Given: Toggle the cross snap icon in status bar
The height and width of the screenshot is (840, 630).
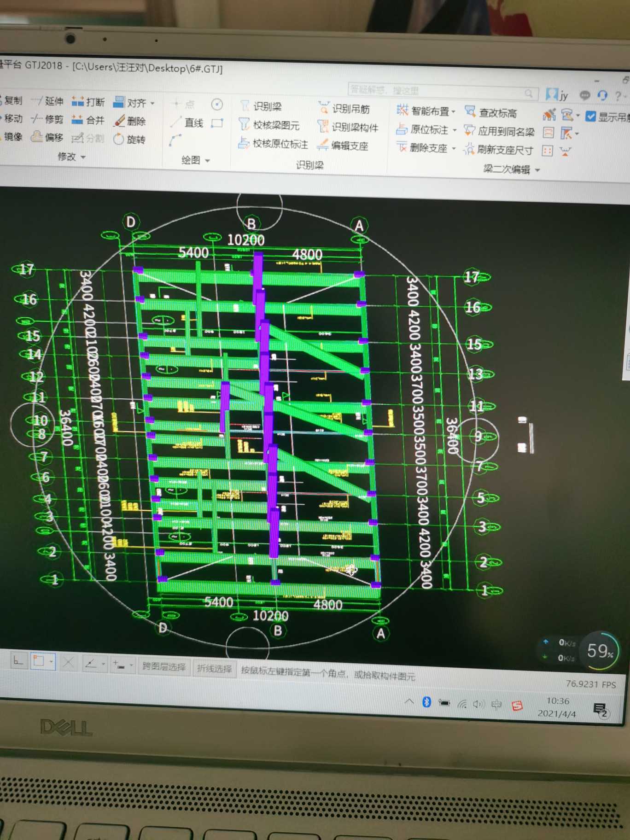Looking at the screenshot, I should point(68,663).
